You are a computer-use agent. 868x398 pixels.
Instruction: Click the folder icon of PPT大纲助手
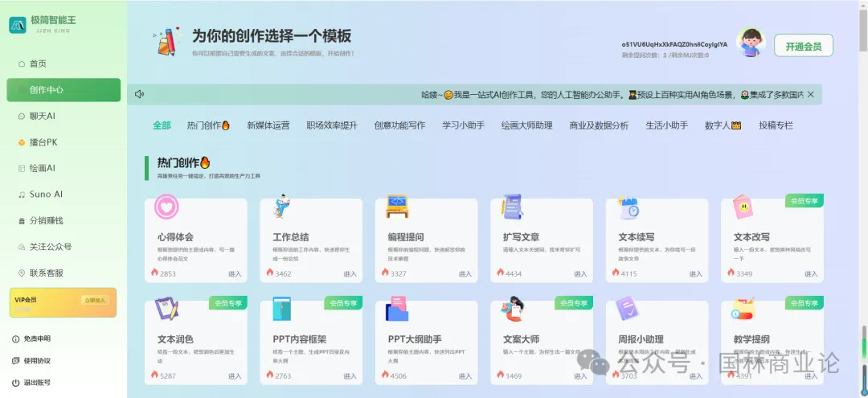[x=397, y=309]
